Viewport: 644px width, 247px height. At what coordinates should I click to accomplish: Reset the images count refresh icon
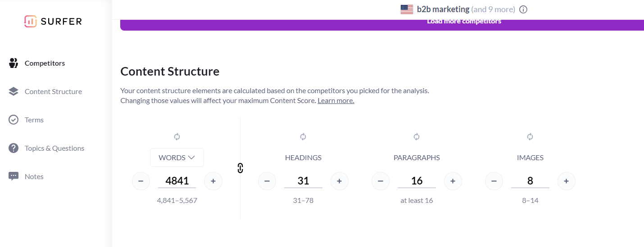[x=530, y=137]
